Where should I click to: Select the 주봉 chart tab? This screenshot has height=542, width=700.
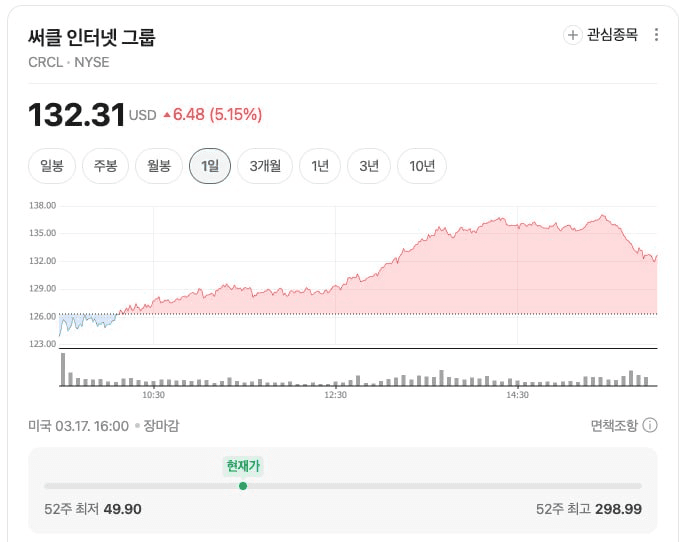click(106, 166)
